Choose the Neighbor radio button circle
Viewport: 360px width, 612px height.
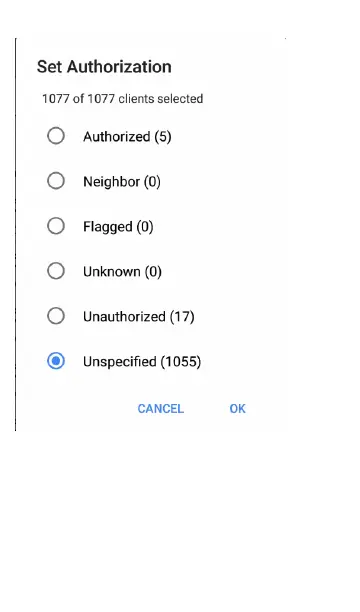56,181
